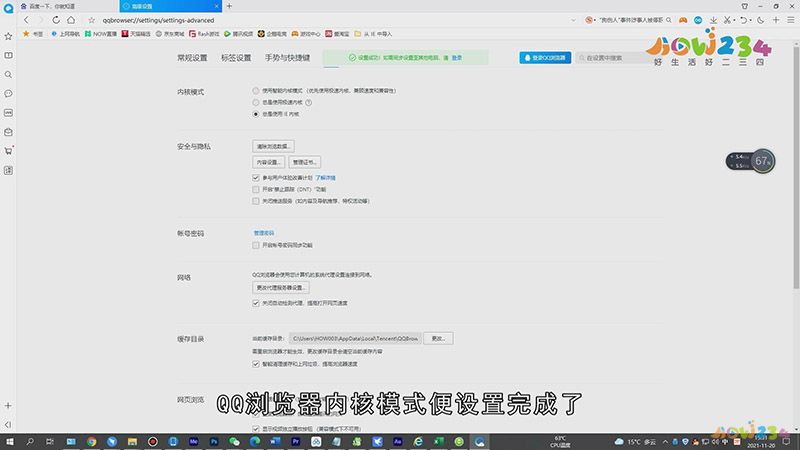The width and height of the screenshot is (800, 450).
Task: Click the blue log in to QQ browser button
Action: (x=545, y=58)
